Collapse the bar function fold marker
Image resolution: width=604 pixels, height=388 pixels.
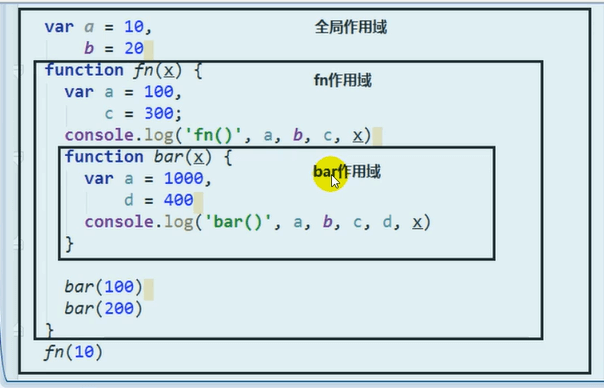click(x=18, y=157)
